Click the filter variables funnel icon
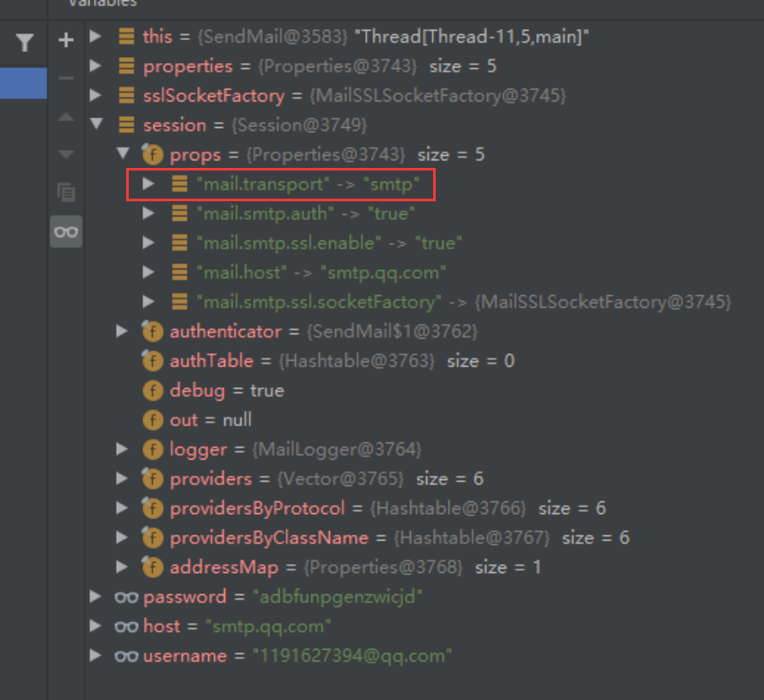 pos(24,41)
